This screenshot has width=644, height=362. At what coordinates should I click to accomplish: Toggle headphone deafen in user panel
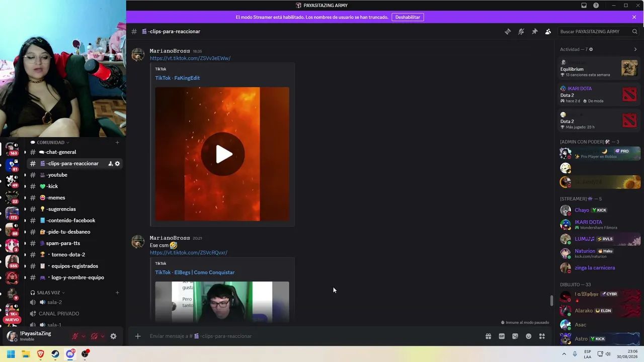(94, 336)
